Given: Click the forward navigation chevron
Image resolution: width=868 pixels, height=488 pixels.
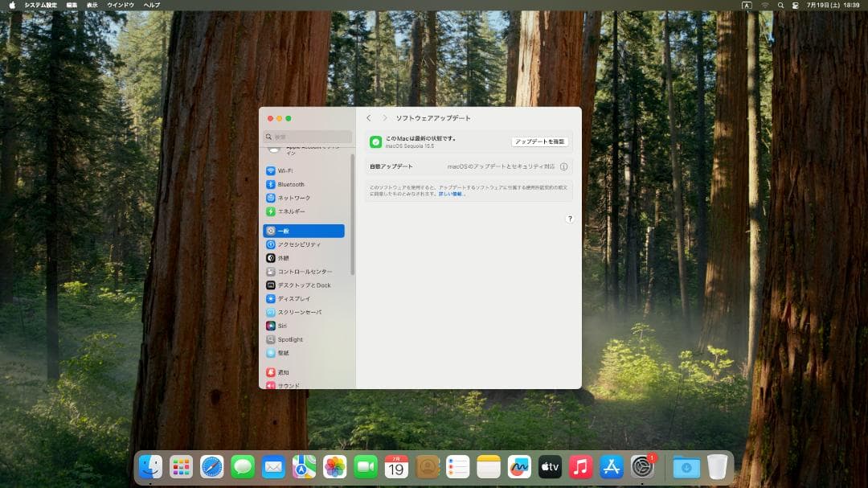Looking at the screenshot, I should click(x=383, y=117).
